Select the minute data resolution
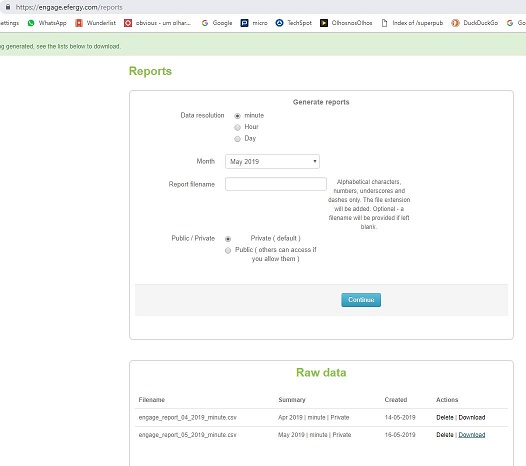526x466 pixels. click(x=238, y=116)
